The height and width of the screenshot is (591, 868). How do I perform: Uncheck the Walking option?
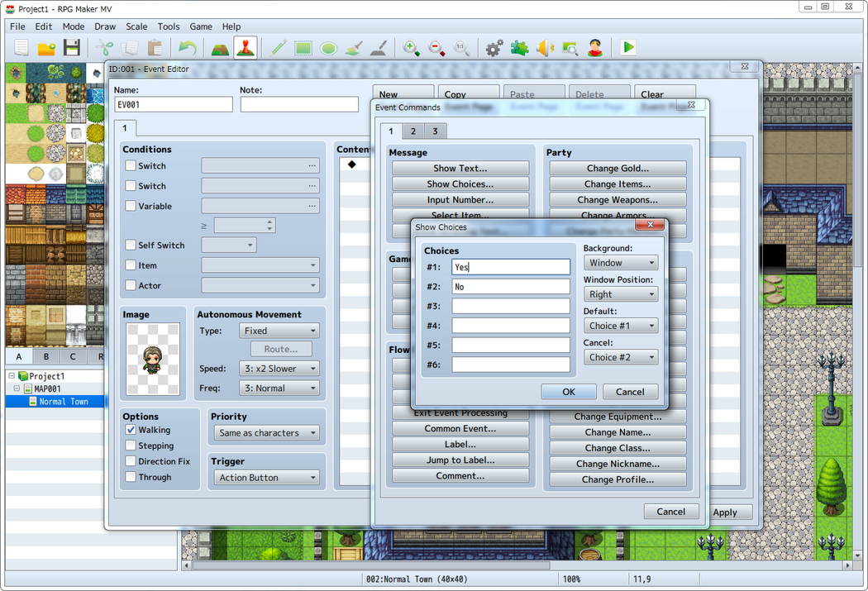point(131,430)
